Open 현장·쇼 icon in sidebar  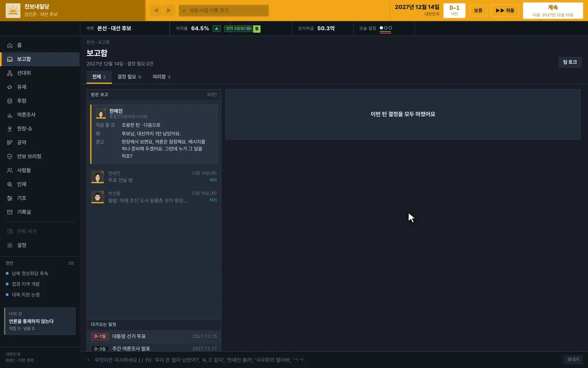pos(10,129)
